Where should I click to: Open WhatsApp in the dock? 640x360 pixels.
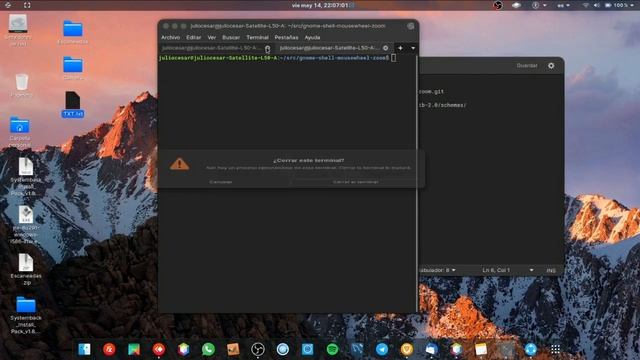tap(208, 349)
